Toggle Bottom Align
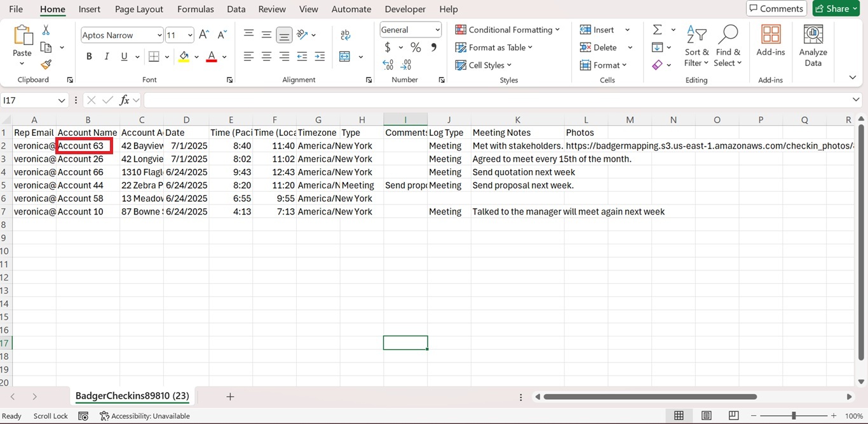The image size is (868, 424). [284, 35]
